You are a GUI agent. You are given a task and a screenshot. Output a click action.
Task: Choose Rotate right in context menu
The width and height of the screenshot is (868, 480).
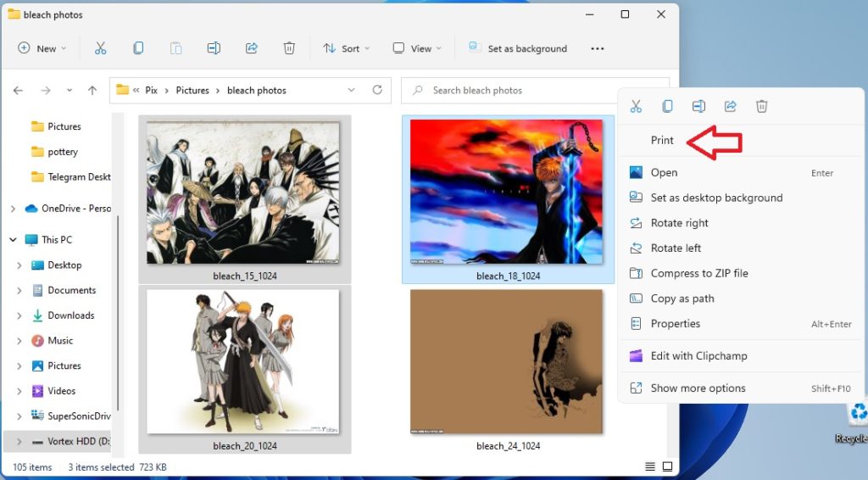pos(741,223)
